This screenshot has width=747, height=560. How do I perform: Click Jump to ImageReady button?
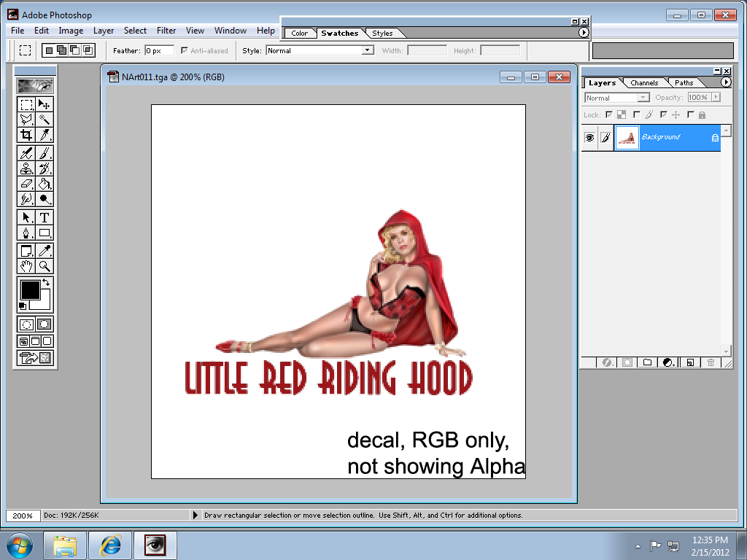[x=35, y=357]
